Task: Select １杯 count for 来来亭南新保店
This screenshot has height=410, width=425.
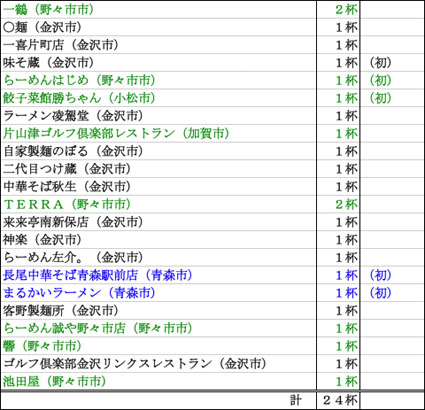Action: (x=346, y=222)
